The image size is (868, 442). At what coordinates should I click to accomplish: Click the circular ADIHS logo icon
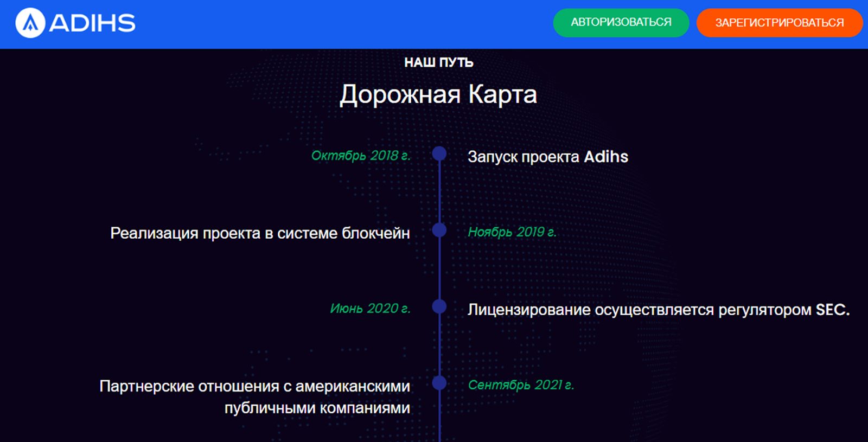pos(30,23)
